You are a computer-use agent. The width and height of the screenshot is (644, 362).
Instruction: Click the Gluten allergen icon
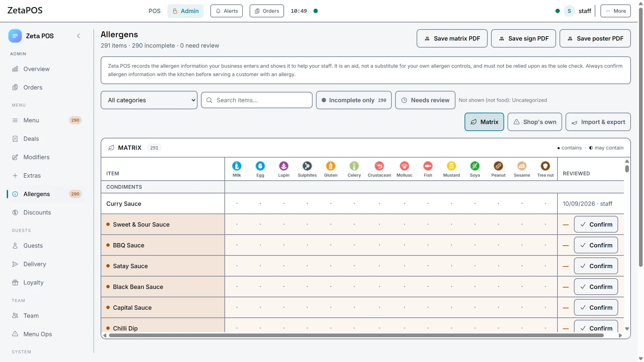coord(331,166)
